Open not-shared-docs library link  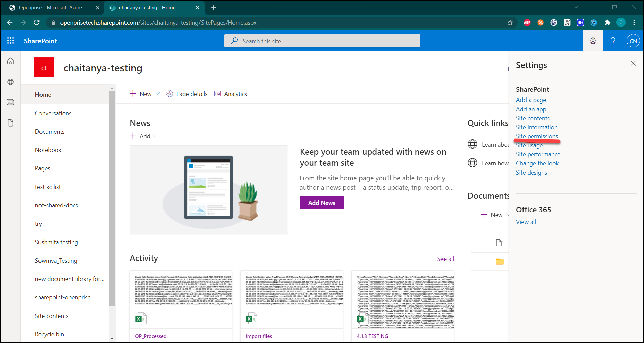click(x=56, y=205)
